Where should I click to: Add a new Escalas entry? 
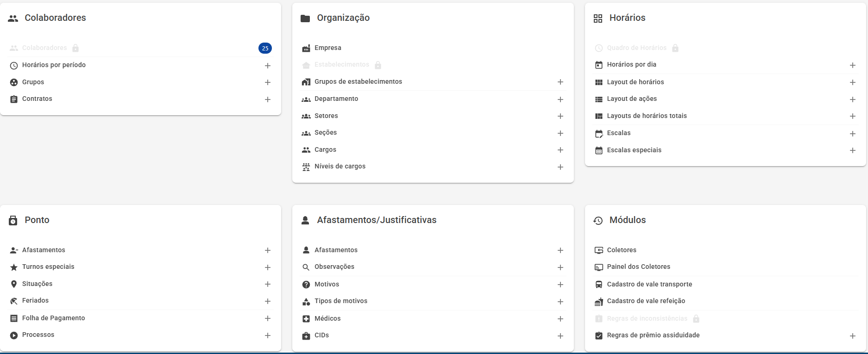(x=853, y=134)
